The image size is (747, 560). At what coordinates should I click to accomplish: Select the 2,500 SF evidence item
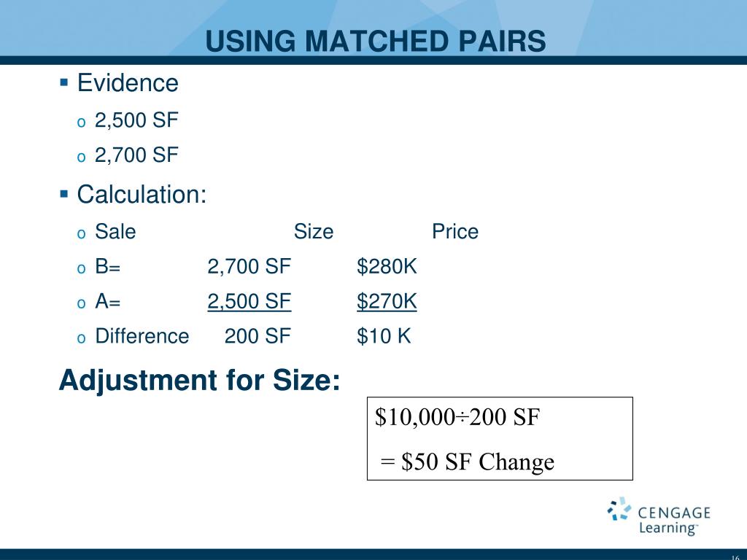(x=136, y=120)
